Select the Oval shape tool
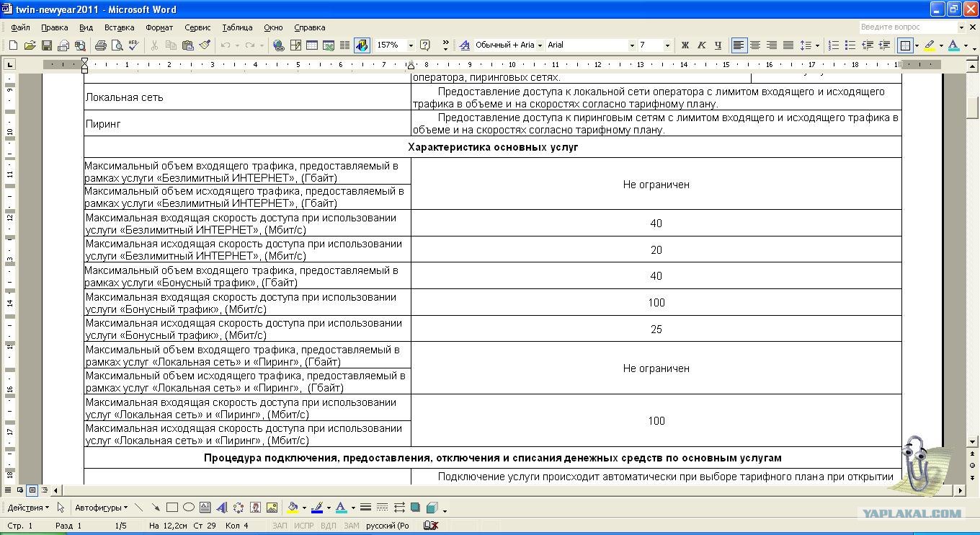Viewport: 980px width, 535px height. click(x=189, y=508)
